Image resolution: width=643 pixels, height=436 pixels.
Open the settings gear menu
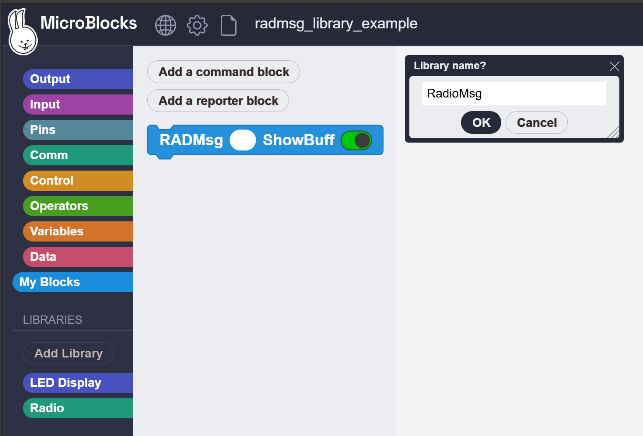(197, 24)
